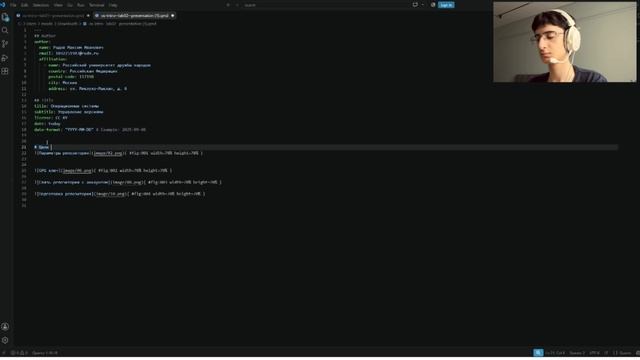Open the Search view in activity bar

pos(5,31)
